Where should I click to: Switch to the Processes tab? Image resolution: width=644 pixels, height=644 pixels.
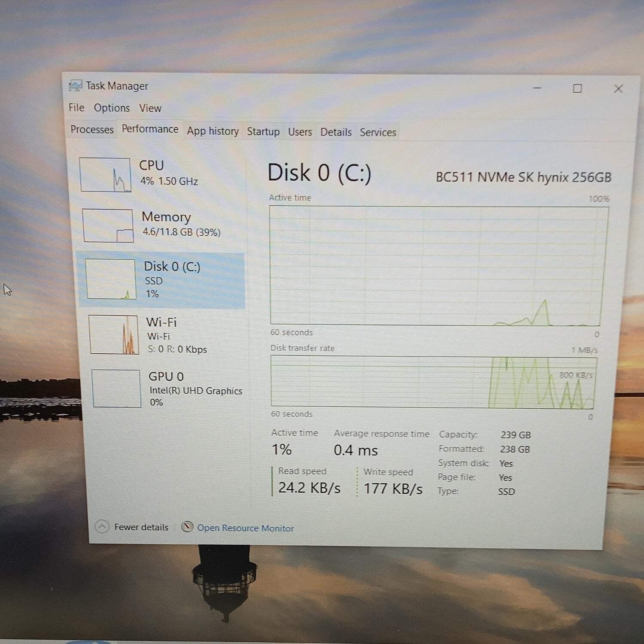pos(92,129)
